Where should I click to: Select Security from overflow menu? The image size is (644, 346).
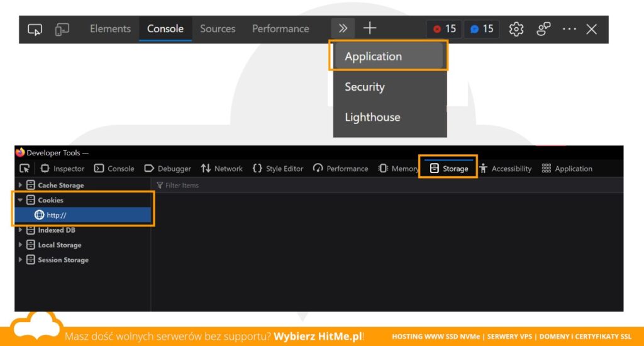(390, 87)
